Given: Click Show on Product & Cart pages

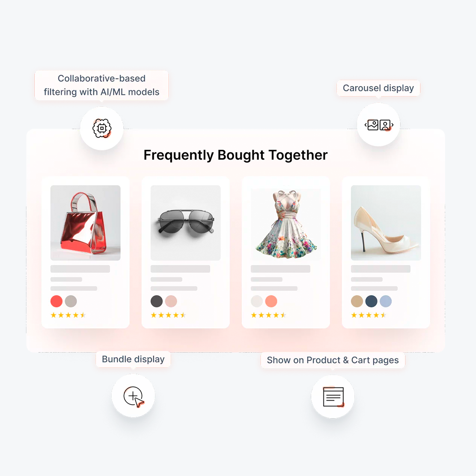Looking at the screenshot, I should pyautogui.click(x=333, y=360).
